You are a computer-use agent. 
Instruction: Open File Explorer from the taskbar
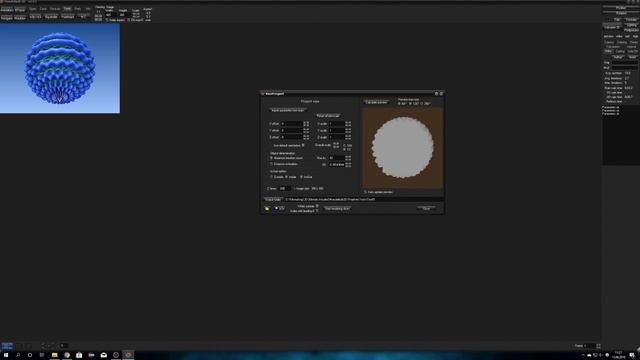click(54, 355)
